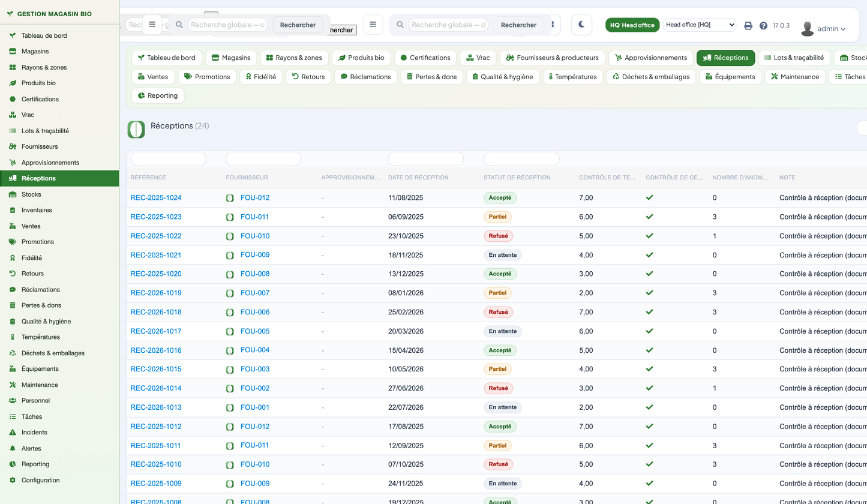Go to Produits bio in the sidebar

[59, 83]
